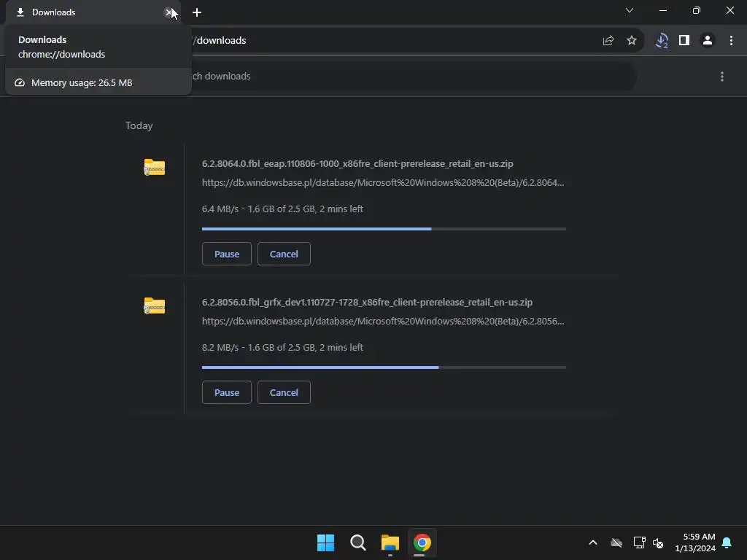Click chrome://downloads text in tab hover card
Viewport: 747px width, 560px height.
pyautogui.click(x=62, y=54)
